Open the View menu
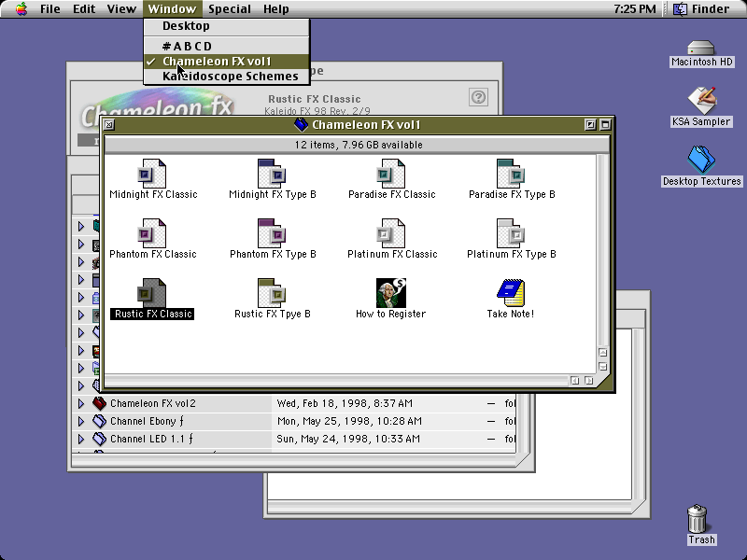This screenshot has width=747, height=560. (121, 8)
